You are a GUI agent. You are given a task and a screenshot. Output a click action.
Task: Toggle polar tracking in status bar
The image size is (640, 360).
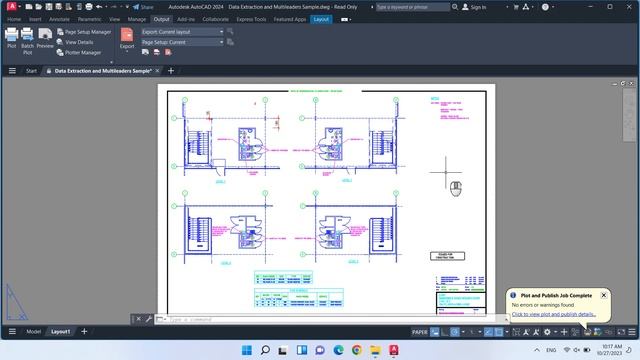(x=455, y=332)
